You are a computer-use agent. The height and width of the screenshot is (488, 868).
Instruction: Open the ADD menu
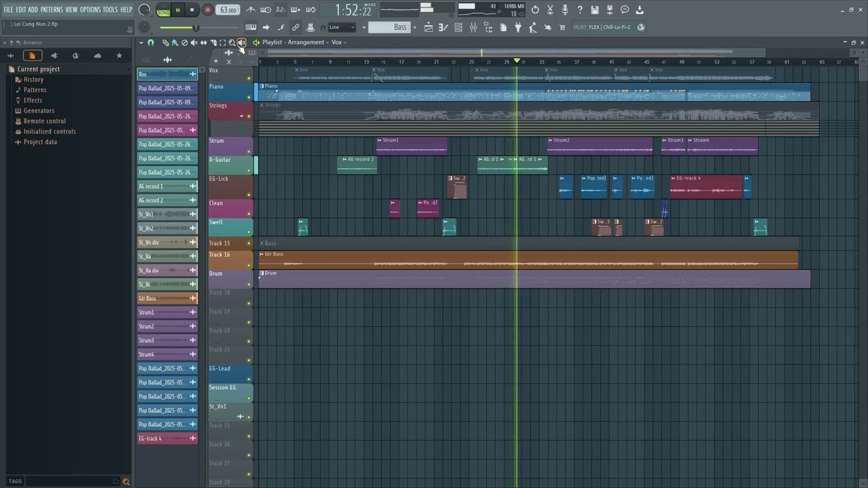[x=33, y=9]
